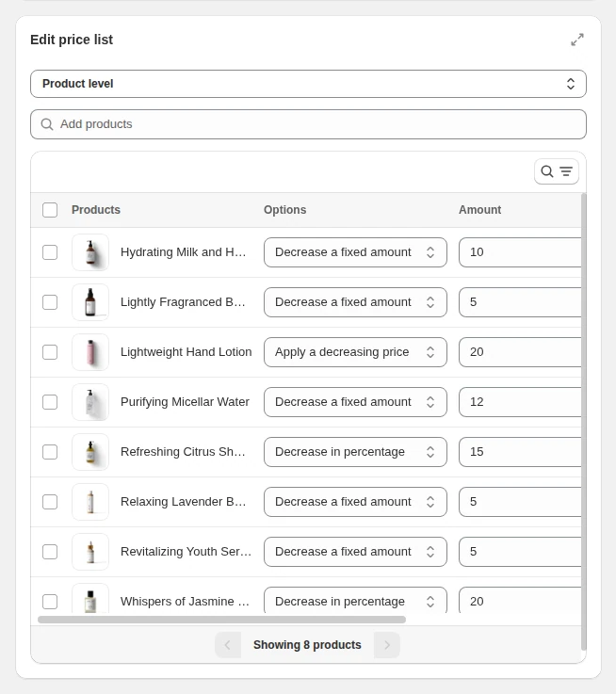Click the Purifying Micellar Water thumbnail

pos(90,402)
